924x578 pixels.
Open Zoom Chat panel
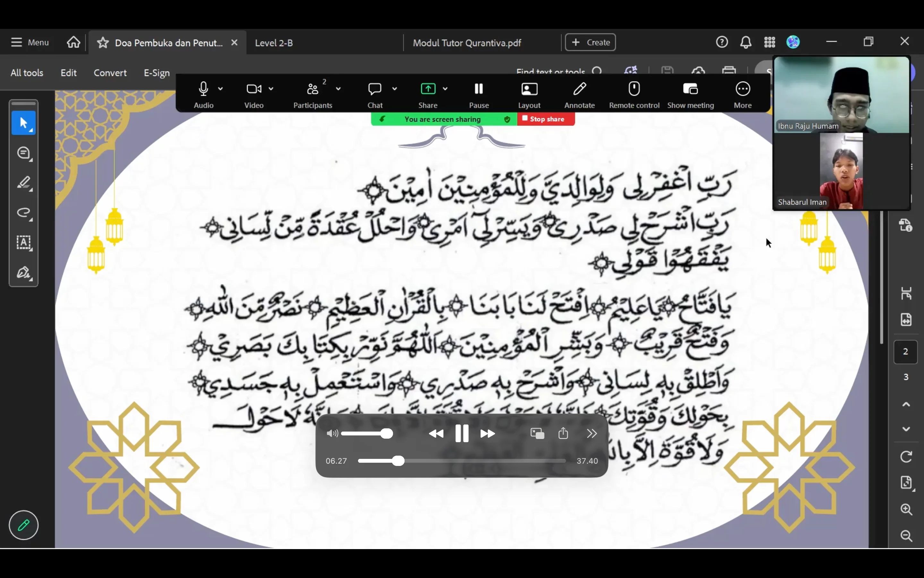click(375, 95)
